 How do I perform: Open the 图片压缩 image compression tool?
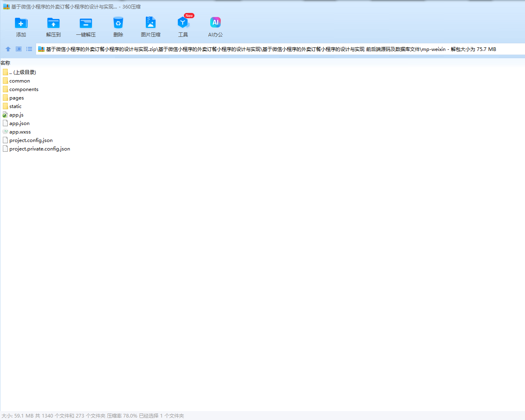tap(151, 27)
